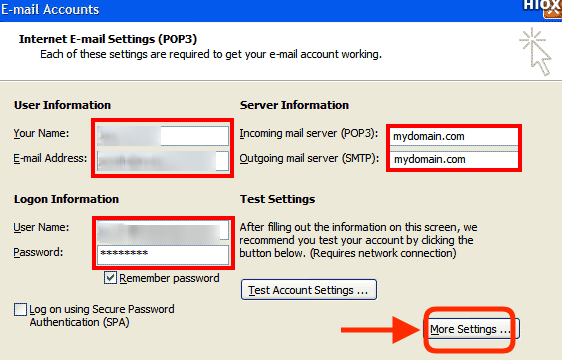Select the Incoming mail server (POP3) field
The height and width of the screenshot is (360, 562).
coord(453,136)
